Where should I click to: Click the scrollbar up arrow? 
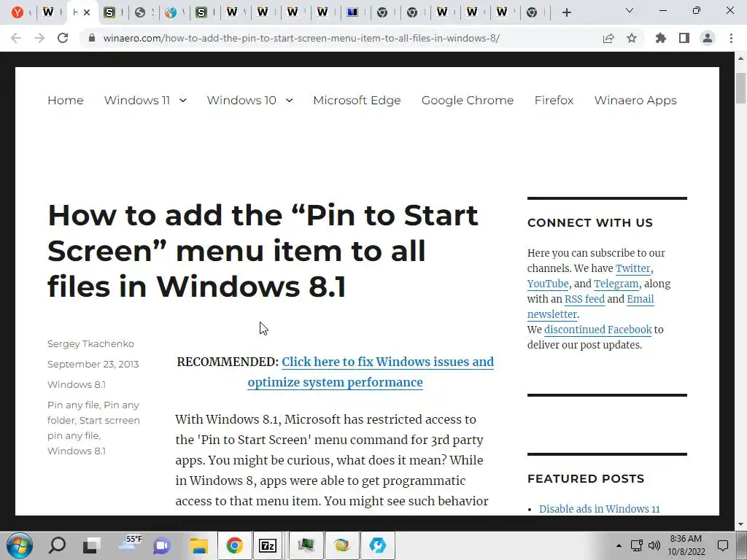coord(741,58)
